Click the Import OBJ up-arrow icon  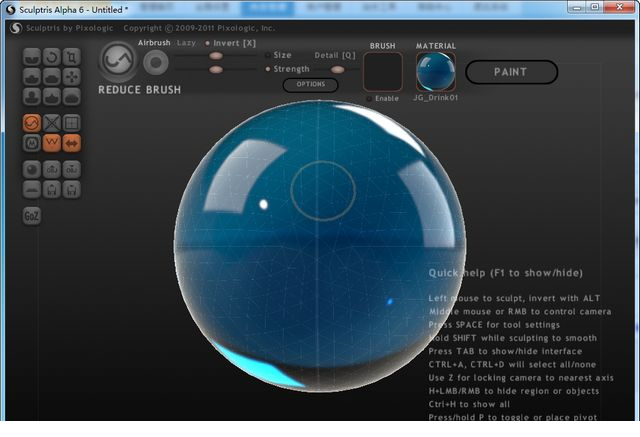pyautogui.click(x=52, y=169)
